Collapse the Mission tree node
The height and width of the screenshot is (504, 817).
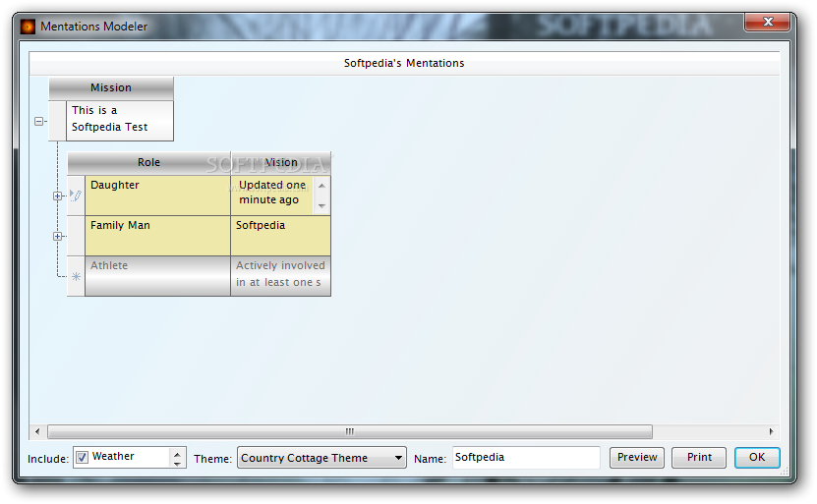pyautogui.click(x=38, y=121)
